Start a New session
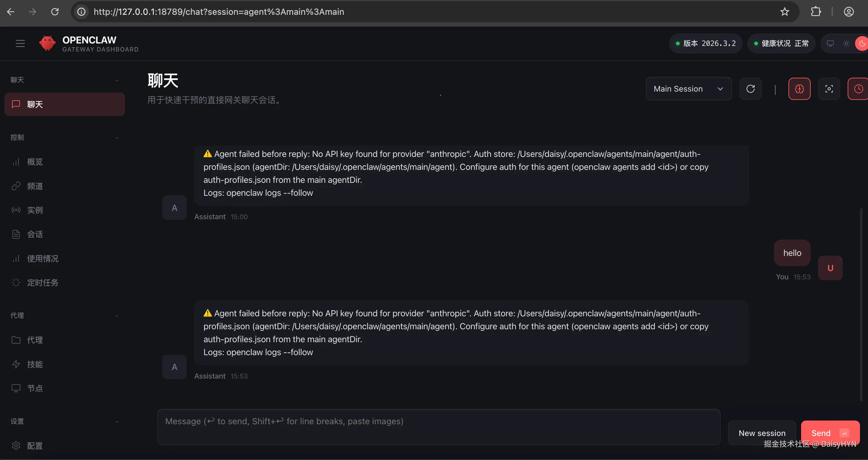The width and height of the screenshot is (868, 460). click(x=762, y=433)
